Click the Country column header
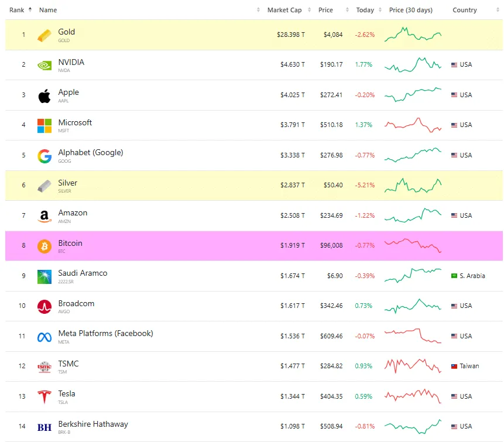This screenshot has height=442, width=504. pos(464,10)
